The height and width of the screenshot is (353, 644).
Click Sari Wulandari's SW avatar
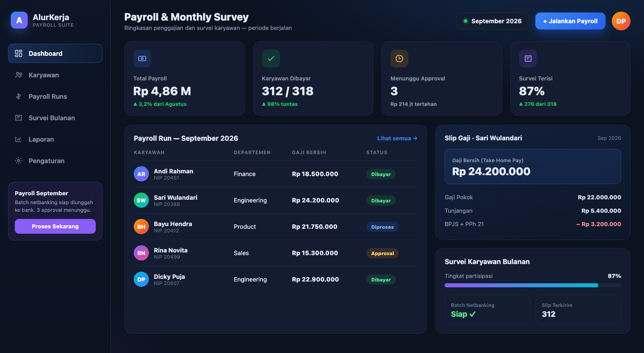[x=141, y=201]
